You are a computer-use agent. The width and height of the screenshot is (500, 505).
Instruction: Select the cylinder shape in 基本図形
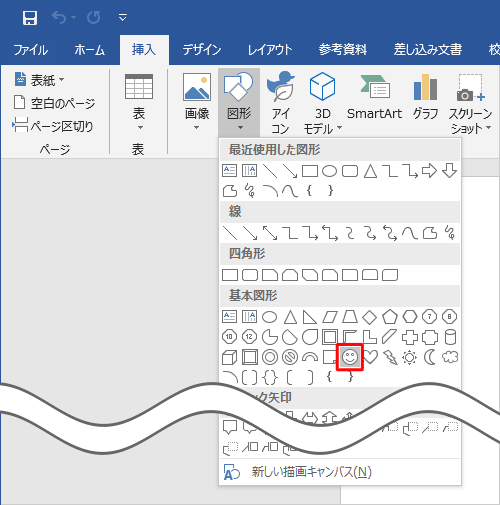click(x=450, y=337)
